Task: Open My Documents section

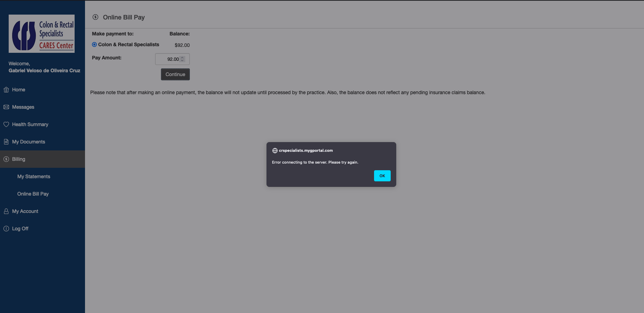Action: (42, 142)
